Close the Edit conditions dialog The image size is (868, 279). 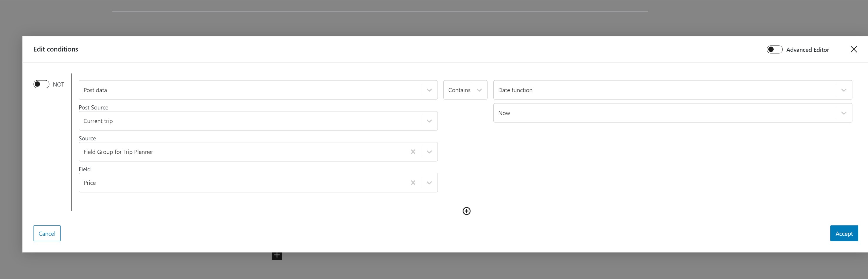854,50
